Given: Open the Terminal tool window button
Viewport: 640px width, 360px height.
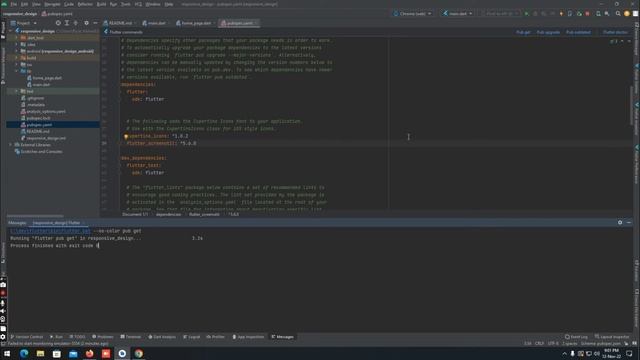Looking at the screenshot, I should pos(131,337).
